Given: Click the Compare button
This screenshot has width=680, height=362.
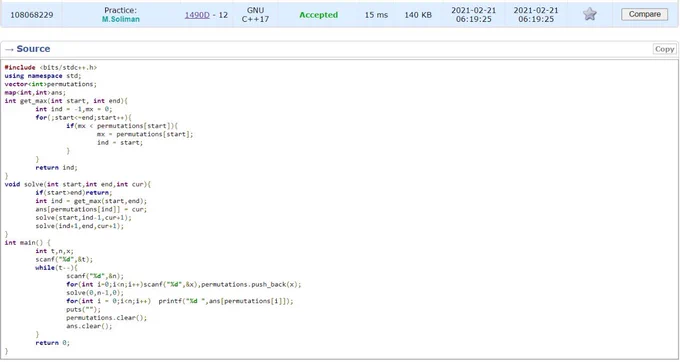Looking at the screenshot, I should (644, 14).
